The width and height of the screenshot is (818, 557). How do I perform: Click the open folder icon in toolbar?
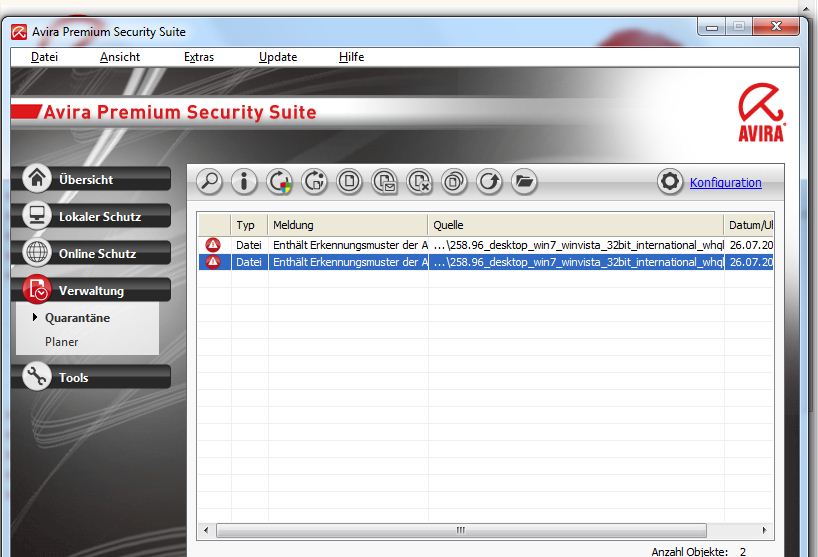click(524, 182)
